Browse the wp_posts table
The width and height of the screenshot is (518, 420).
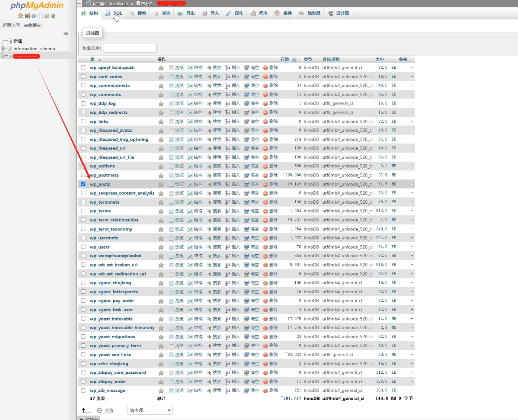click(x=176, y=184)
